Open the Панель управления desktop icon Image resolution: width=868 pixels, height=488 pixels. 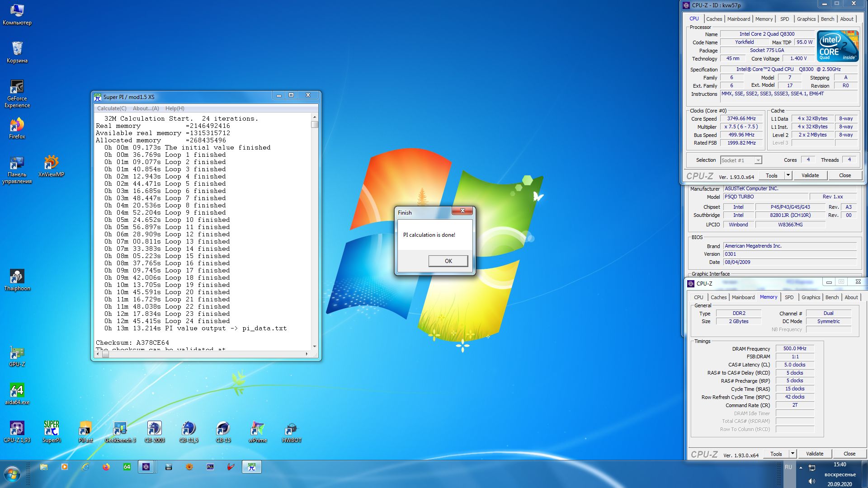pos(17,170)
